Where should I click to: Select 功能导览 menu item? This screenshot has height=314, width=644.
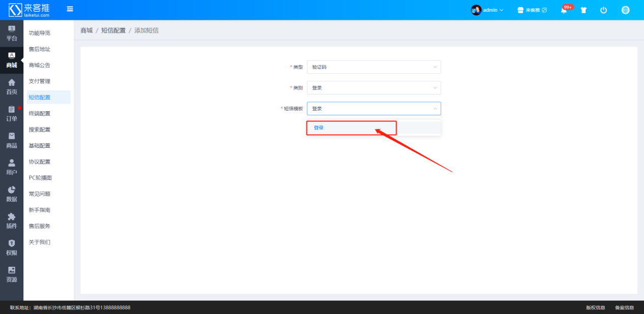click(48, 33)
